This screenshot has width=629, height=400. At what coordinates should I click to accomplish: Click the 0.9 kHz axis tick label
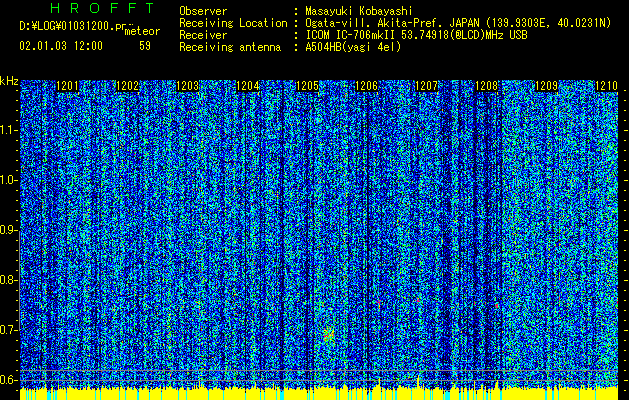coord(8,230)
